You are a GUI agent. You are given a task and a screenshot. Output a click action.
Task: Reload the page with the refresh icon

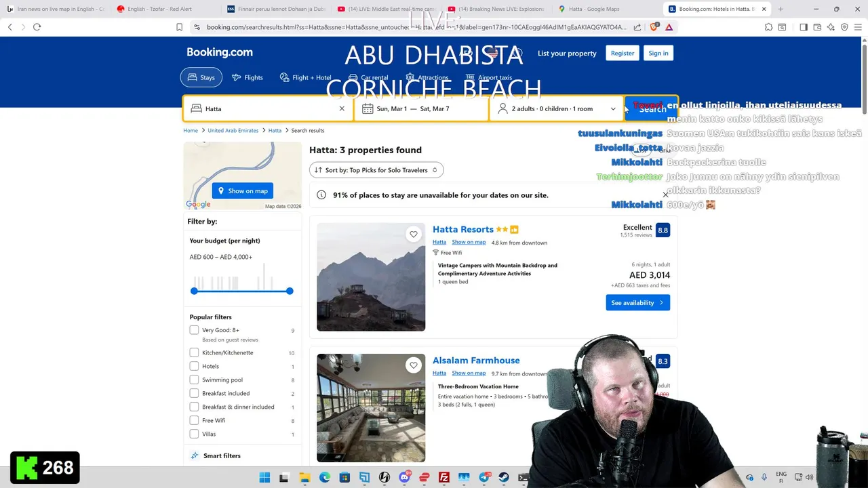pyautogui.click(x=37, y=27)
